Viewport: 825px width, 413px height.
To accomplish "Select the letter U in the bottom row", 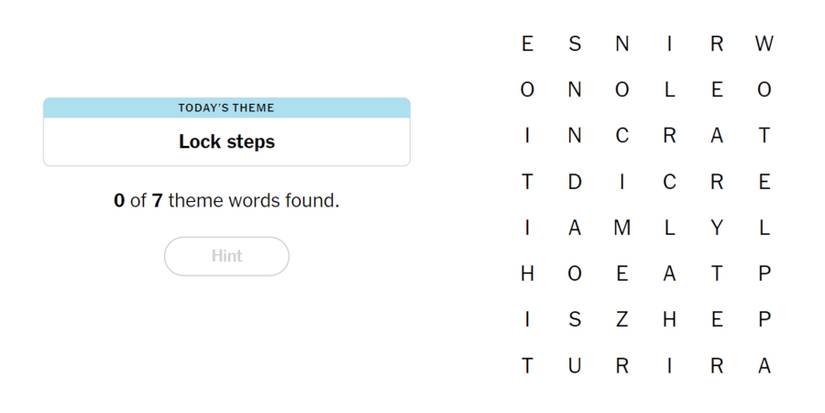I will click(574, 366).
